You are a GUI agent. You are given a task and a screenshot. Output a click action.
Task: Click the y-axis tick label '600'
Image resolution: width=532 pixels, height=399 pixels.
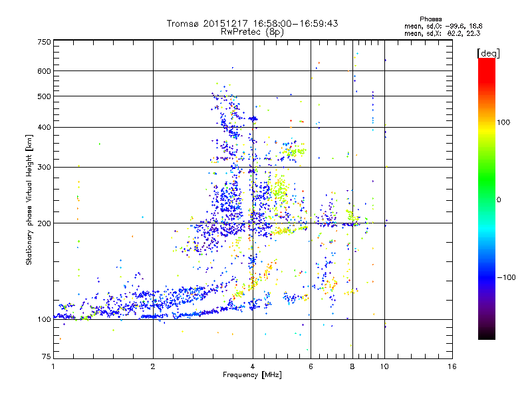click(44, 71)
